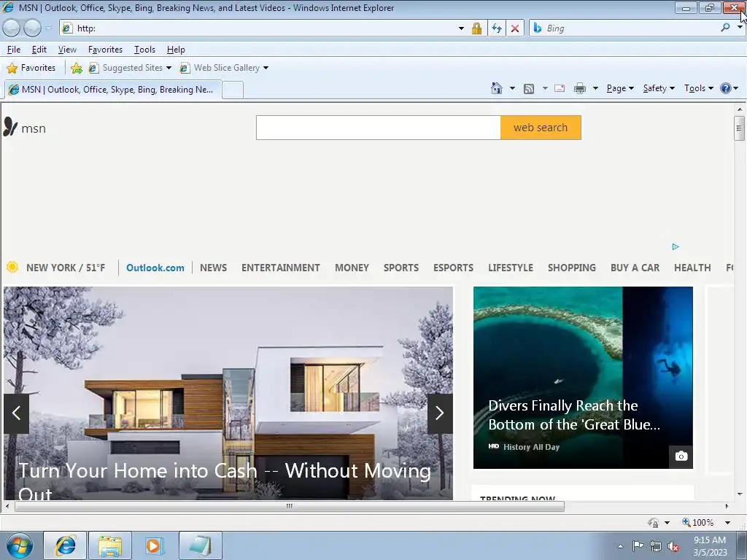Open zoom level dropdown arrow
747x560 pixels.
click(727, 522)
